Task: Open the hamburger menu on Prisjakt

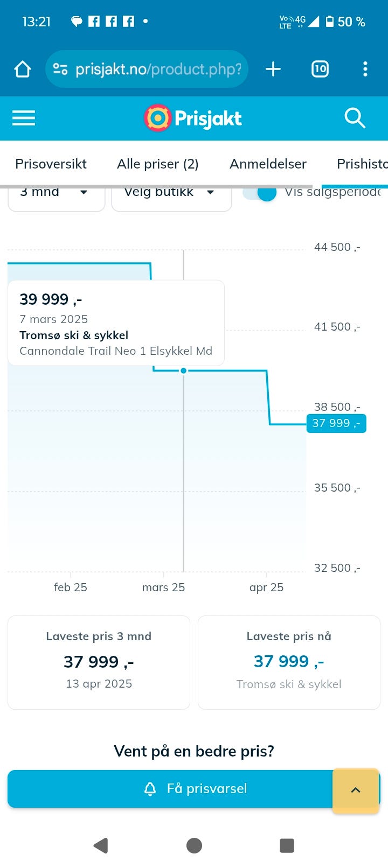Action: 24,118
